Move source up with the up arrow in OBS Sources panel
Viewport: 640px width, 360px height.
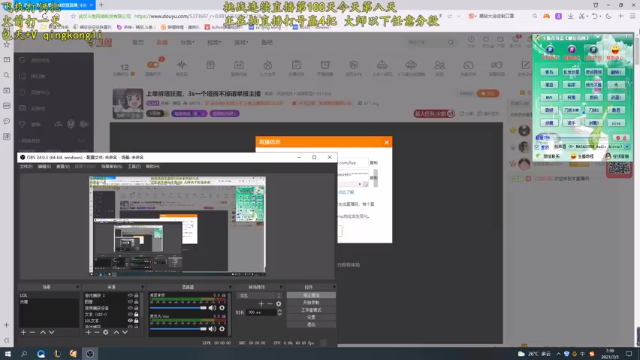point(116,332)
